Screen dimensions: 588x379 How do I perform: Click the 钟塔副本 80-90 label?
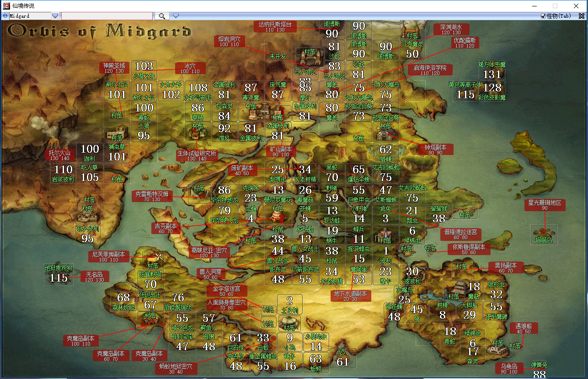435,149
